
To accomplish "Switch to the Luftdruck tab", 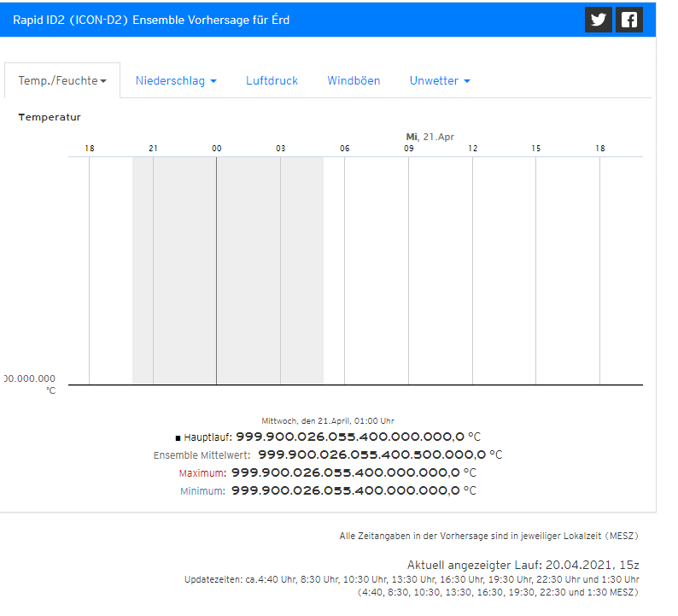I will pyautogui.click(x=272, y=80).
